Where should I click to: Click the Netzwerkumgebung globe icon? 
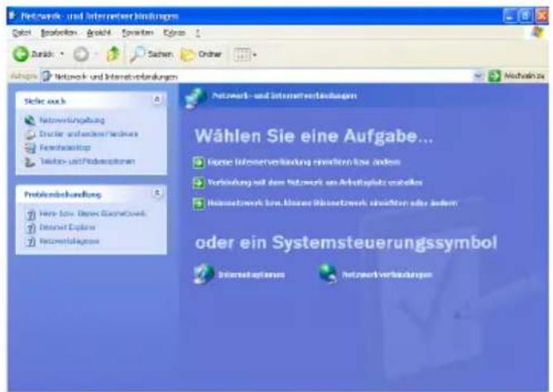[30, 121]
